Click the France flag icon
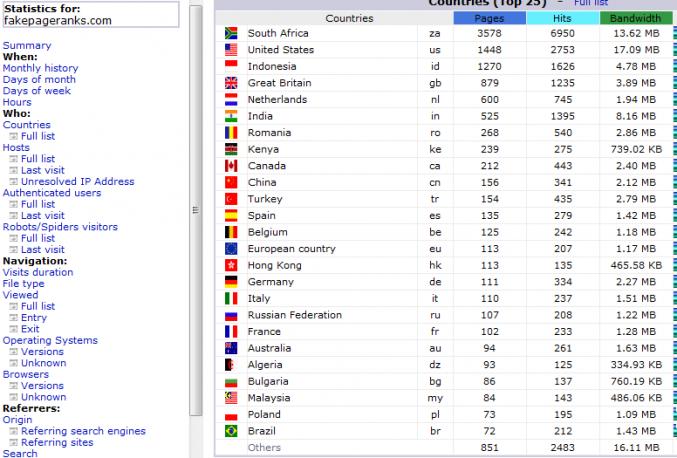 [x=231, y=332]
